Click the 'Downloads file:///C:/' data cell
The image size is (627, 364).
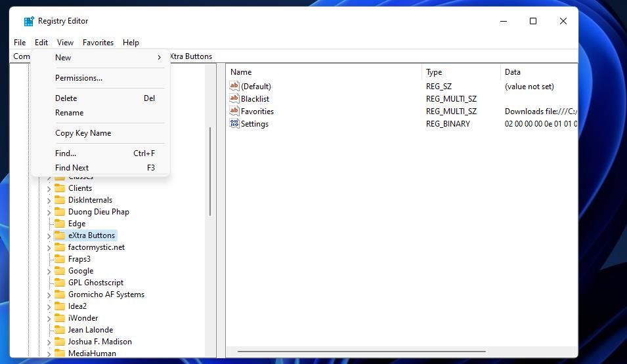pos(540,111)
